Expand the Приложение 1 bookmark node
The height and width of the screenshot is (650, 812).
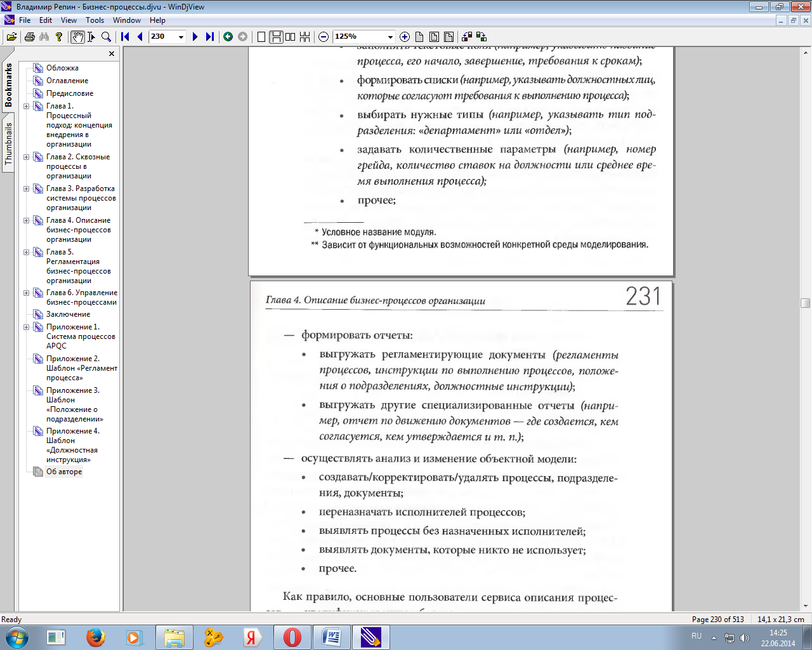click(x=27, y=327)
